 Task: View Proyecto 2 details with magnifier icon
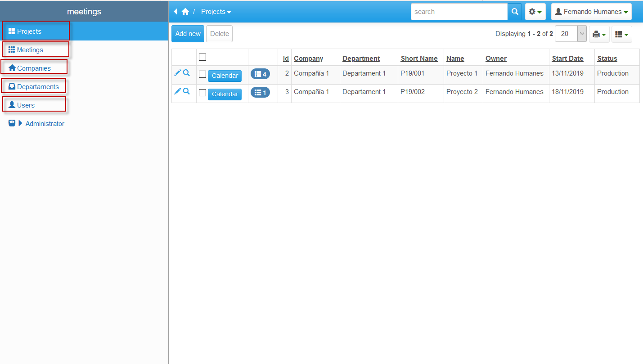tap(186, 91)
